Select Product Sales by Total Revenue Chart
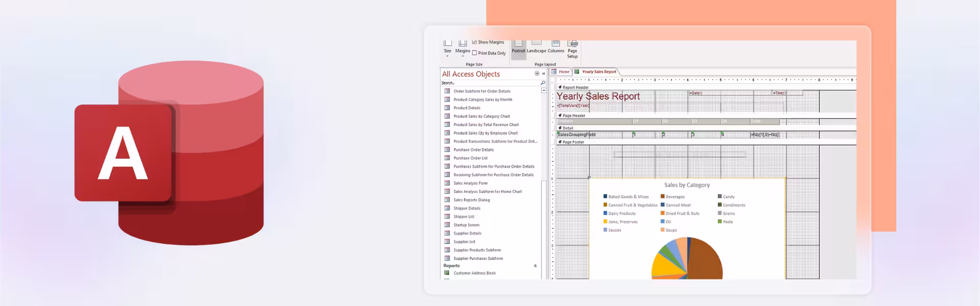 point(486,124)
